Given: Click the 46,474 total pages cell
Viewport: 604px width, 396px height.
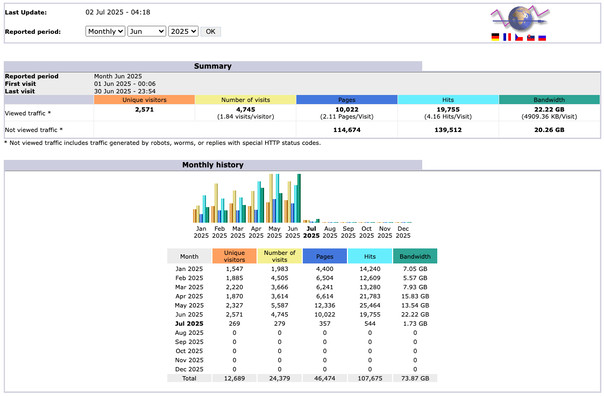Looking at the screenshot, I should pos(325,379).
